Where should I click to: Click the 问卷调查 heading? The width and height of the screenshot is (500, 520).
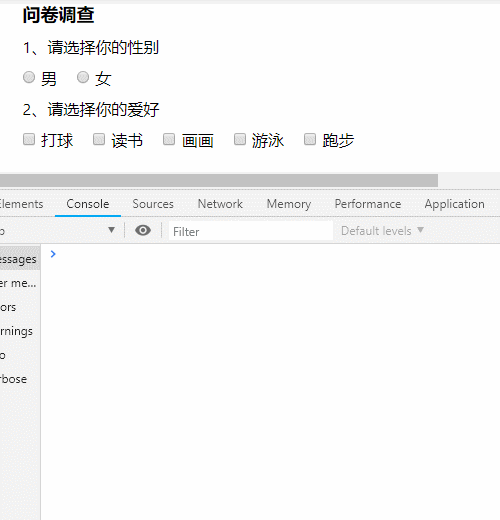[x=58, y=15]
